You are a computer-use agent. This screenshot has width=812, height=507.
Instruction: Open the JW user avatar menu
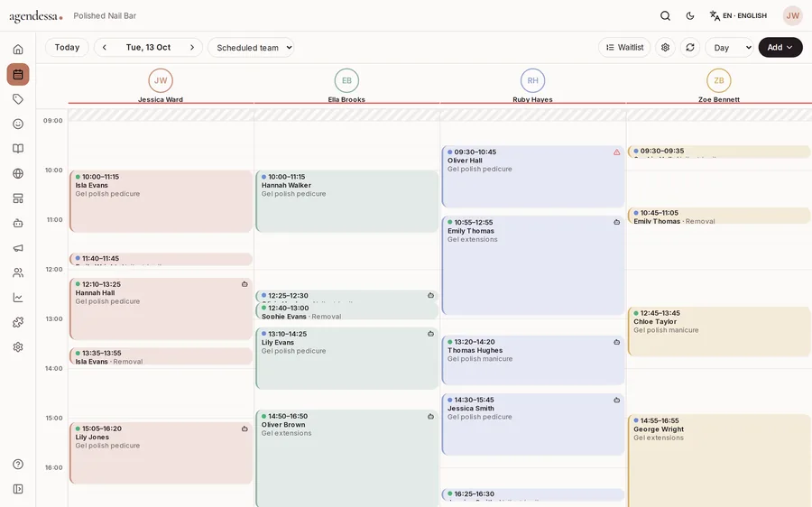pos(793,16)
